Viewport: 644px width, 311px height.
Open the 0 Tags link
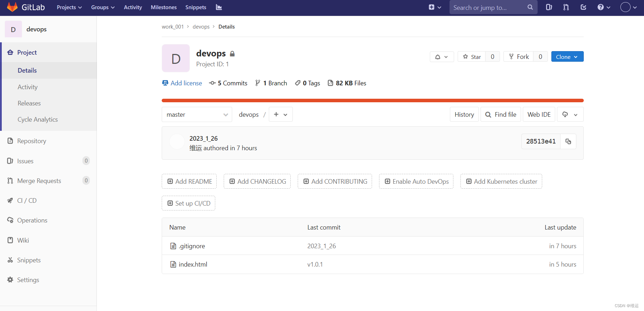[308, 83]
